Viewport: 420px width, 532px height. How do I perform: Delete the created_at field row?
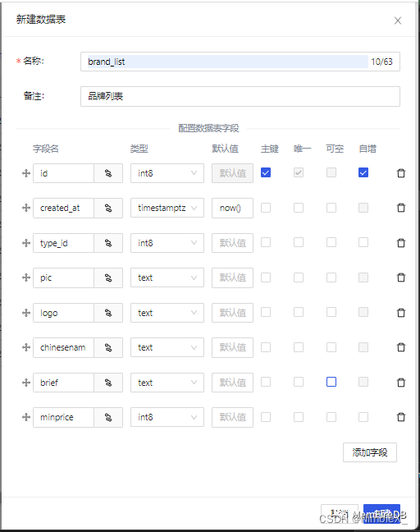pos(401,208)
